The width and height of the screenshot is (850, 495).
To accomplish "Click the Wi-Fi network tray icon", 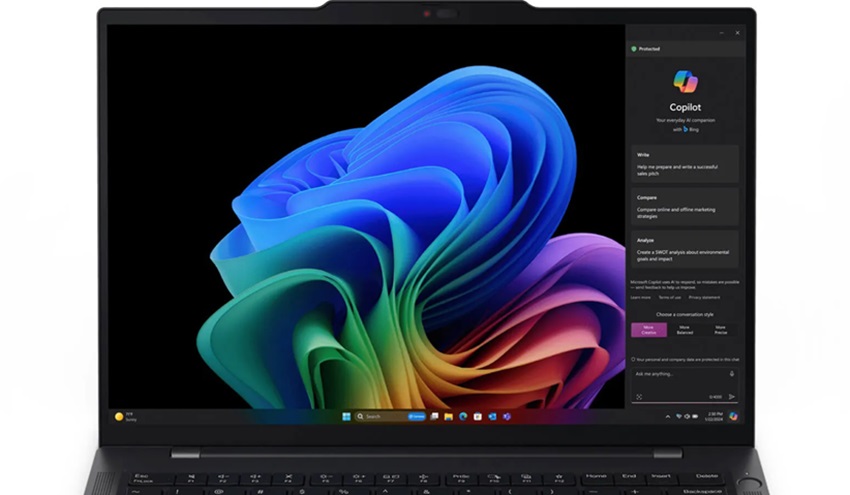I will click(679, 416).
